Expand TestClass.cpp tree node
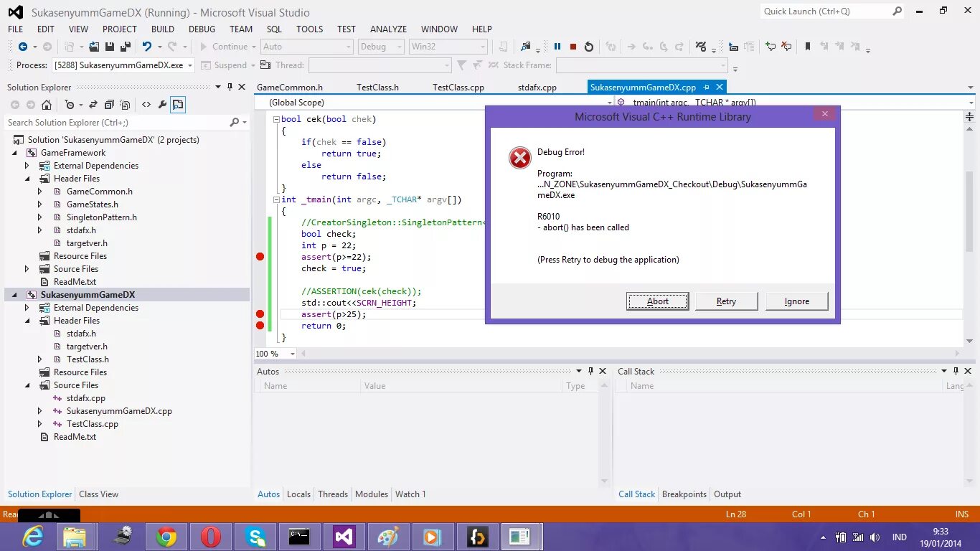The width and height of the screenshot is (980, 551). [x=40, y=424]
